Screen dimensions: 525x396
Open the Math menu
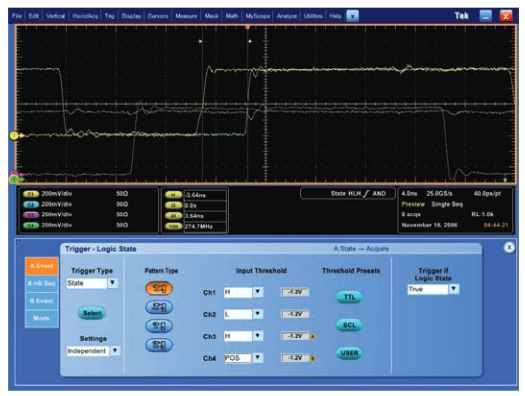click(x=232, y=16)
